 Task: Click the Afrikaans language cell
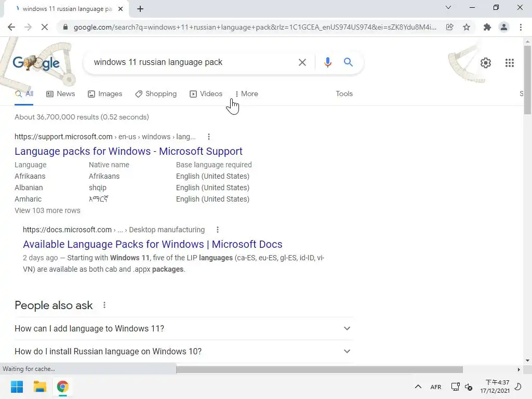click(30, 177)
